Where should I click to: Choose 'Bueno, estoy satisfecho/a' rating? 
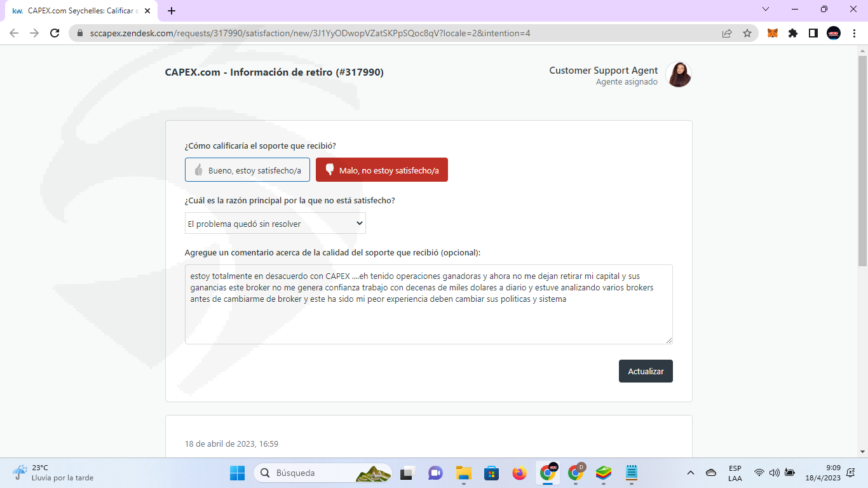pyautogui.click(x=247, y=170)
